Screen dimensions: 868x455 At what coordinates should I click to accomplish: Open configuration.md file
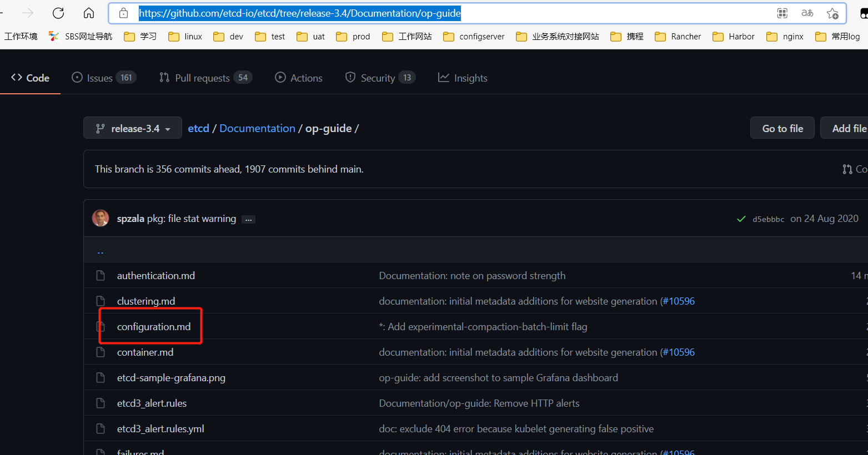click(x=154, y=327)
